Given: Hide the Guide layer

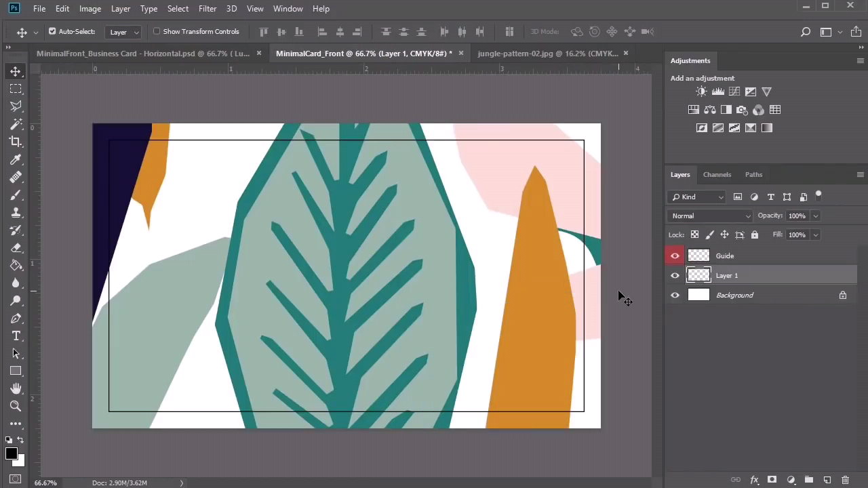Looking at the screenshot, I should (x=675, y=256).
